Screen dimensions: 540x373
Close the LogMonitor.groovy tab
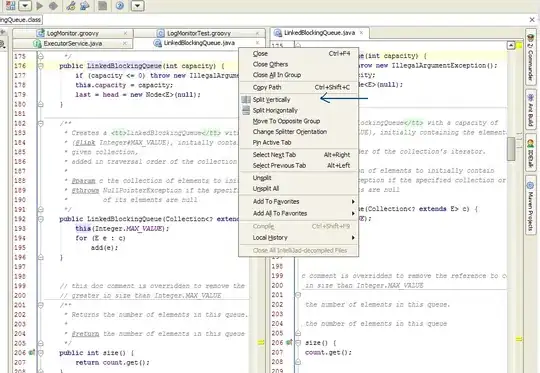tap(125, 33)
